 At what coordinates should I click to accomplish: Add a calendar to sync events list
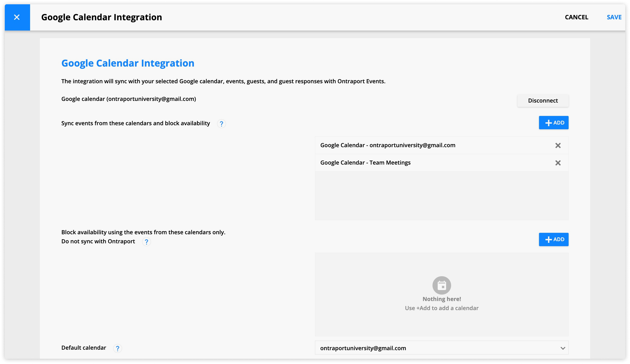pyautogui.click(x=554, y=123)
